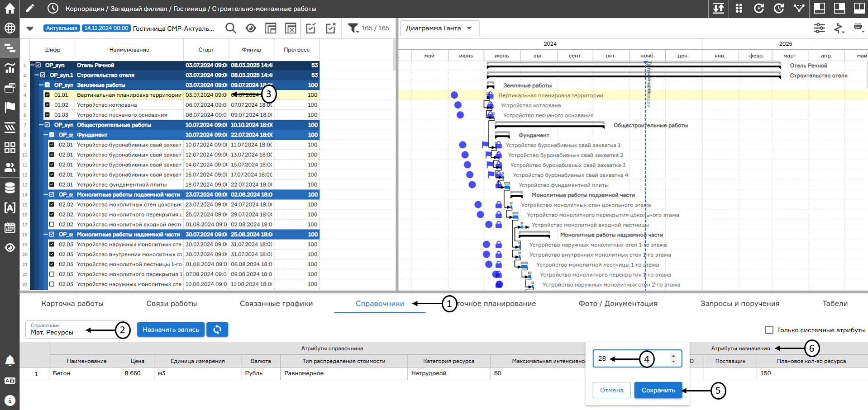Open the stacked cards sidebar icon
868x410 pixels.
click(x=10, y=88)
